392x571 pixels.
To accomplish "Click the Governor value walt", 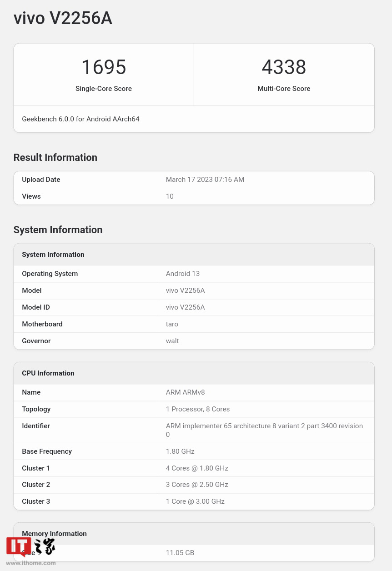I will pos(172,341).
